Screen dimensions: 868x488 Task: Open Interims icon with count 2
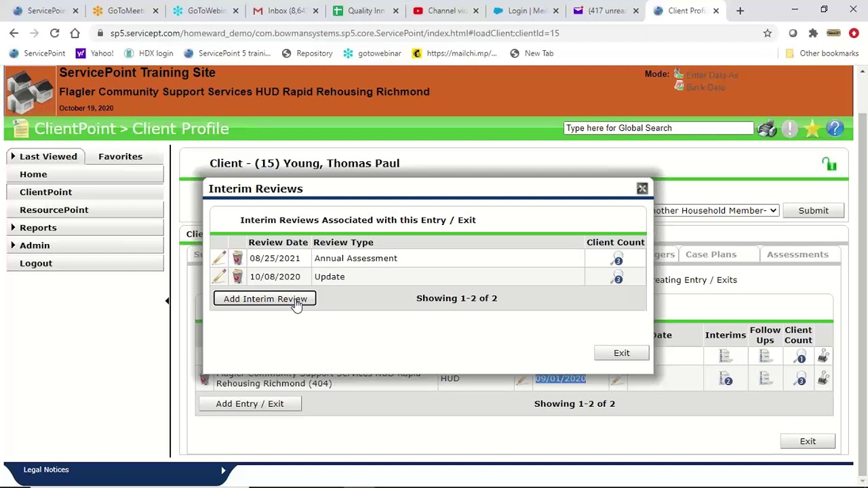pyautogui.click(x=725, y=379)
